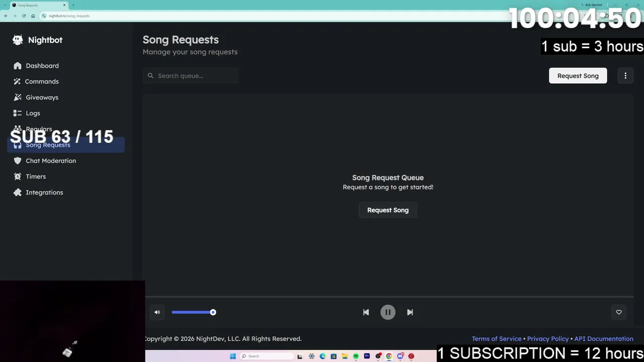Click the Timers alarm clock icon
The image size is (644, 362).
[18, 176]
